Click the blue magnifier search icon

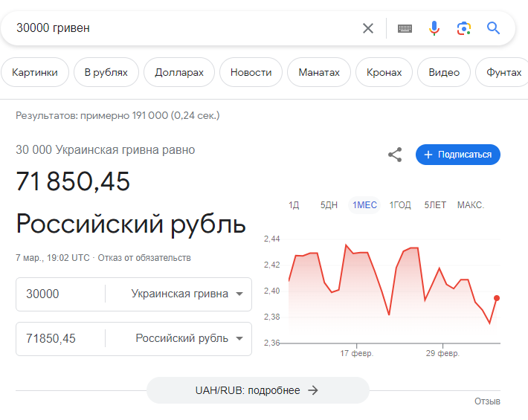[x=494, y=28]
